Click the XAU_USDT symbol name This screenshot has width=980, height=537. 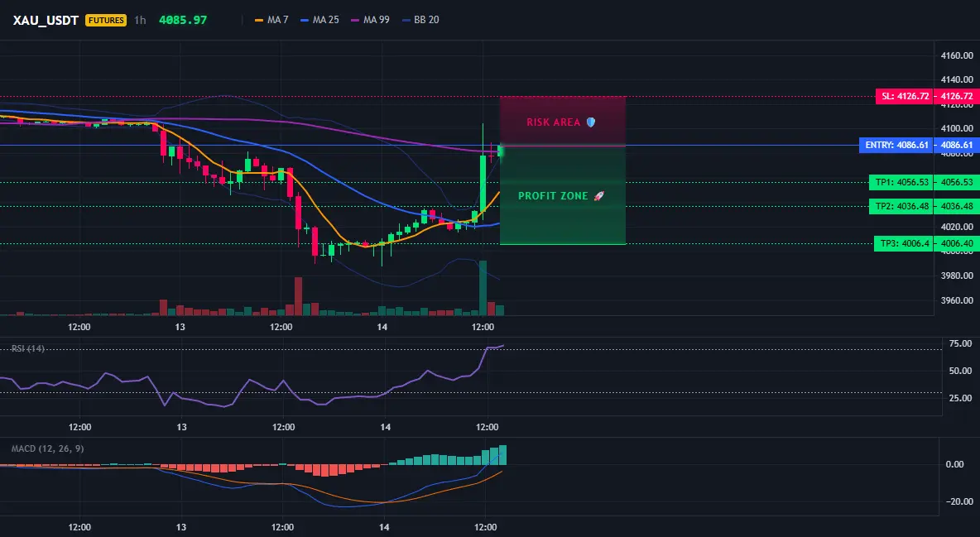(x=46, y=20)
